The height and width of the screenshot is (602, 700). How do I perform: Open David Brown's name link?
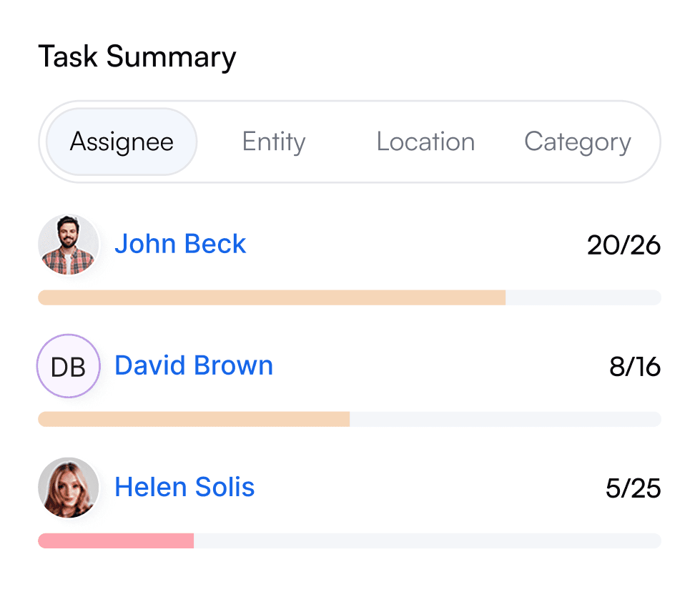(194, 365)
